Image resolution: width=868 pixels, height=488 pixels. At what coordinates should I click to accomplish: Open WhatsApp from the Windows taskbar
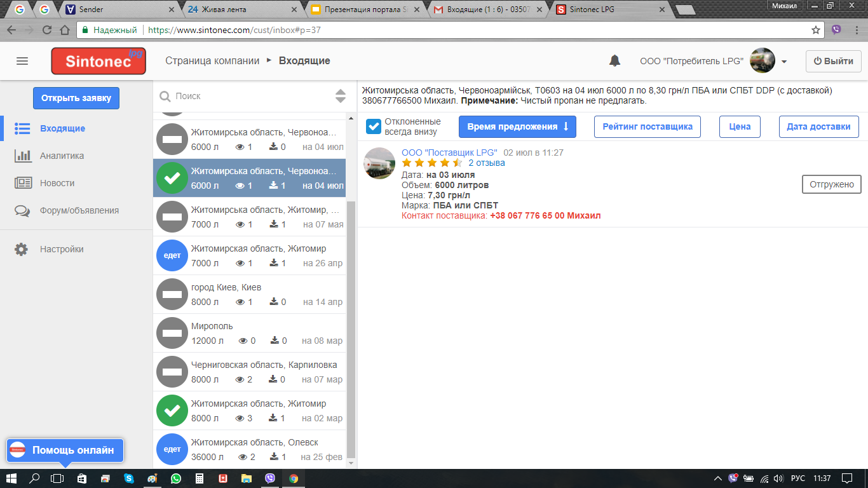pyautogui.click(x=175, y=478)
